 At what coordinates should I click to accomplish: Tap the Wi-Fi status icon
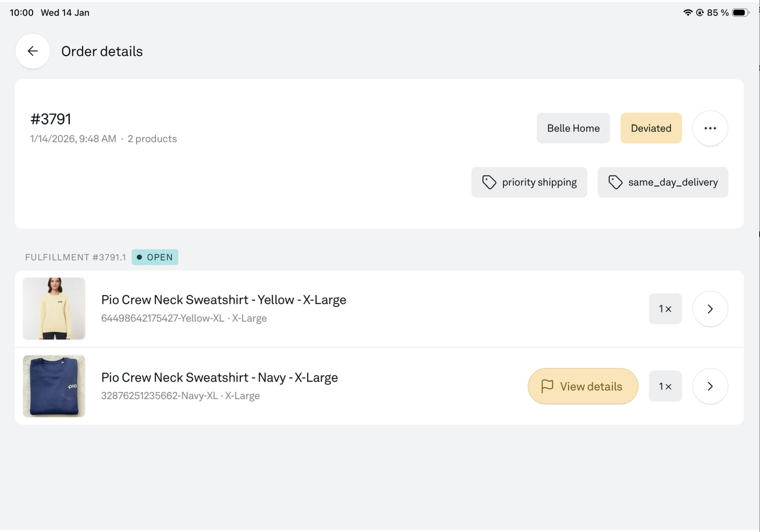click(x=687, y=13)
